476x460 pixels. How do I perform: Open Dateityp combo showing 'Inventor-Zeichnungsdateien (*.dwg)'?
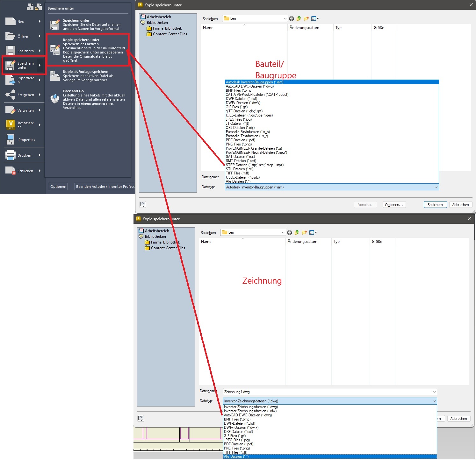[330, 401]
